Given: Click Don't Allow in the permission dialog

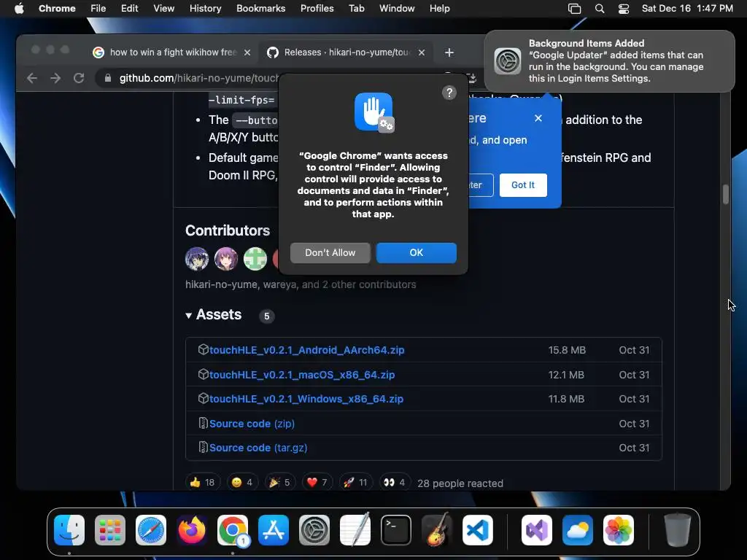Looking at the screenshot, I should (330, 253).
